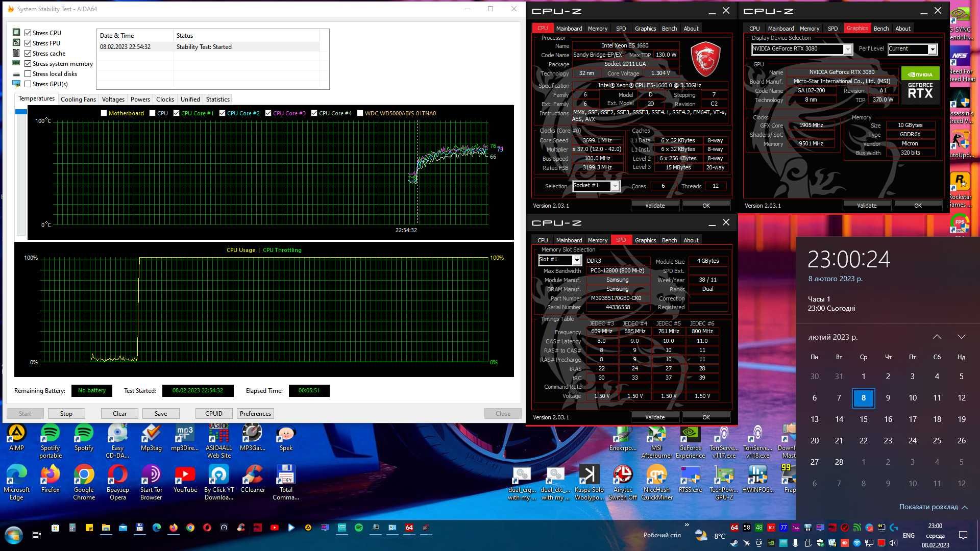Open HWiNFO64 desktop shortcut
The image size is (980, 551).
(x=757, y=479)
